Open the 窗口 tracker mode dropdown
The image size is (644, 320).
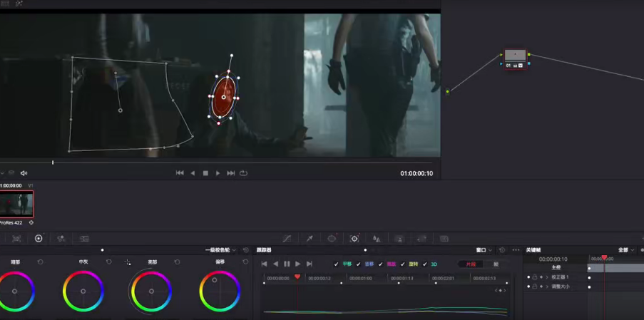[x=484, y=250]
